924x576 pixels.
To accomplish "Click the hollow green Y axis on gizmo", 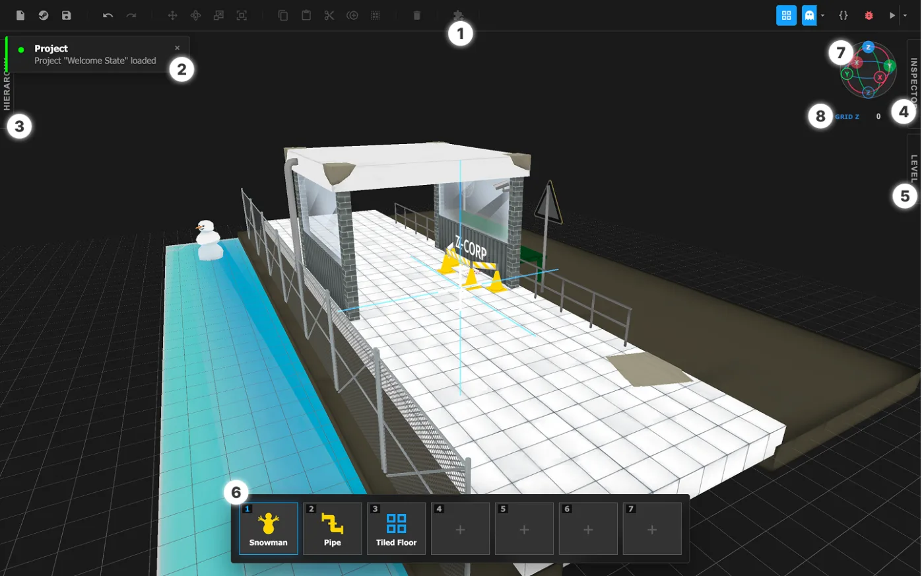I will coord(847,74).
